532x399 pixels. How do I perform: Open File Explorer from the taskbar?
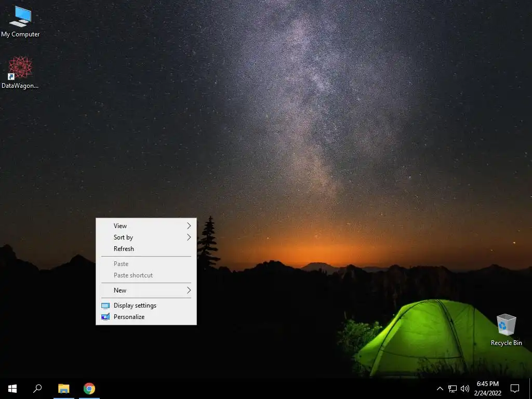click(63, 389)
